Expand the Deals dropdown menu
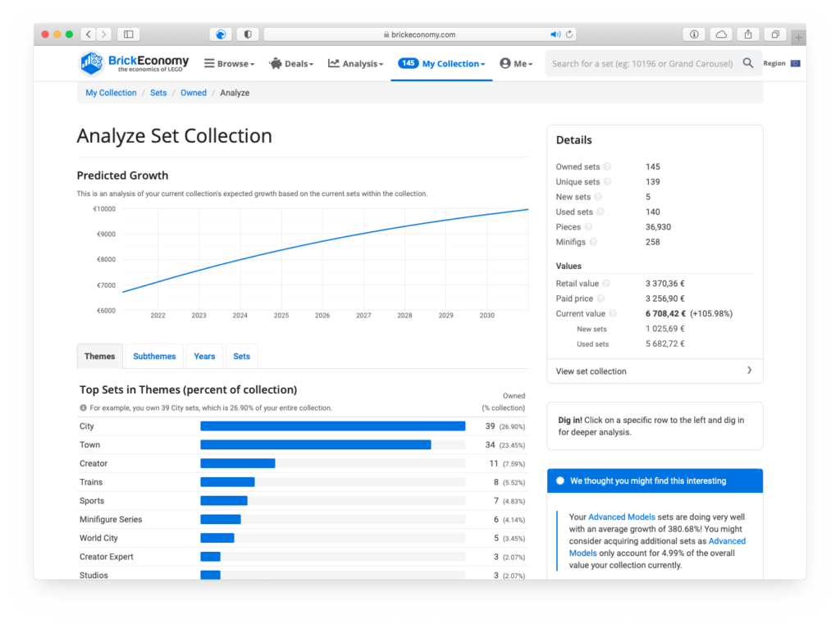 click(291, 64)
